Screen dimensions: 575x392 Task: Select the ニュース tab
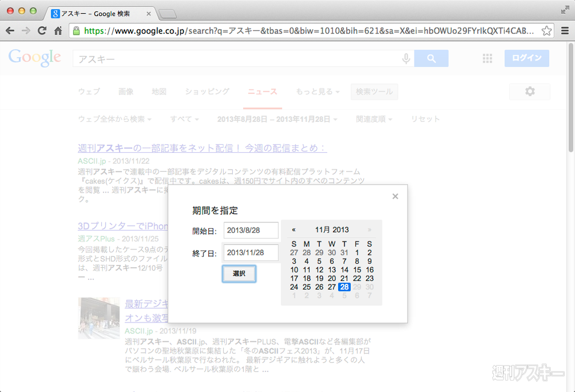point(263,91)
